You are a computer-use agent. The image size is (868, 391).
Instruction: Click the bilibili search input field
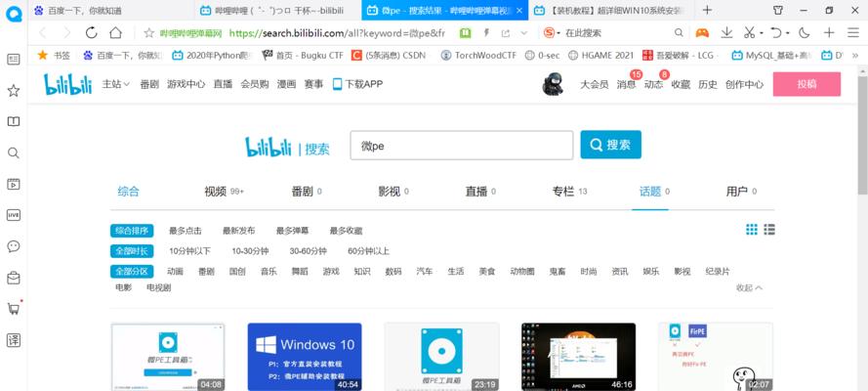coord(462,145)
